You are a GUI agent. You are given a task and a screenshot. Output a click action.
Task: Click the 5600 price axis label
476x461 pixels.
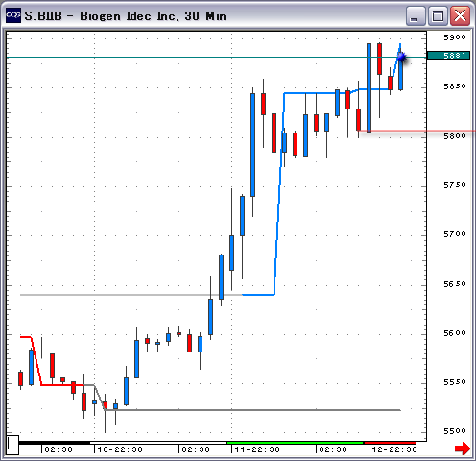pos(455,333)
